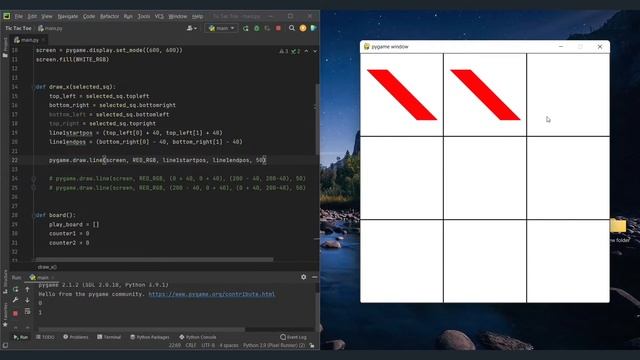The image size is (640, 360).
Task: Open Search Everywhere magnifier icon
Action: (x=292, y=28)
